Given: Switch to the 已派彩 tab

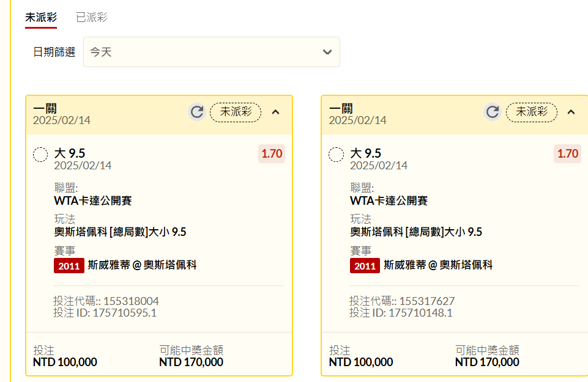Looking at the screenshot, I should click(92, 17).
